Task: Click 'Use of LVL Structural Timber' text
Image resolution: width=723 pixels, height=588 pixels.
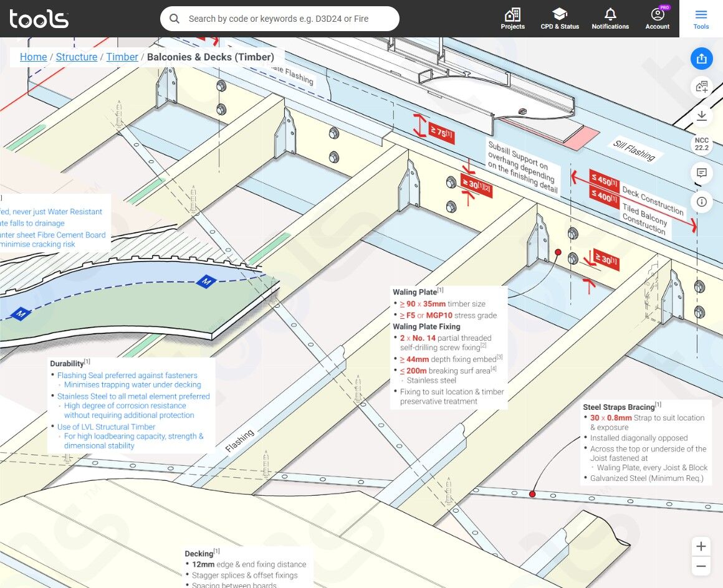Action: [106, 427]
